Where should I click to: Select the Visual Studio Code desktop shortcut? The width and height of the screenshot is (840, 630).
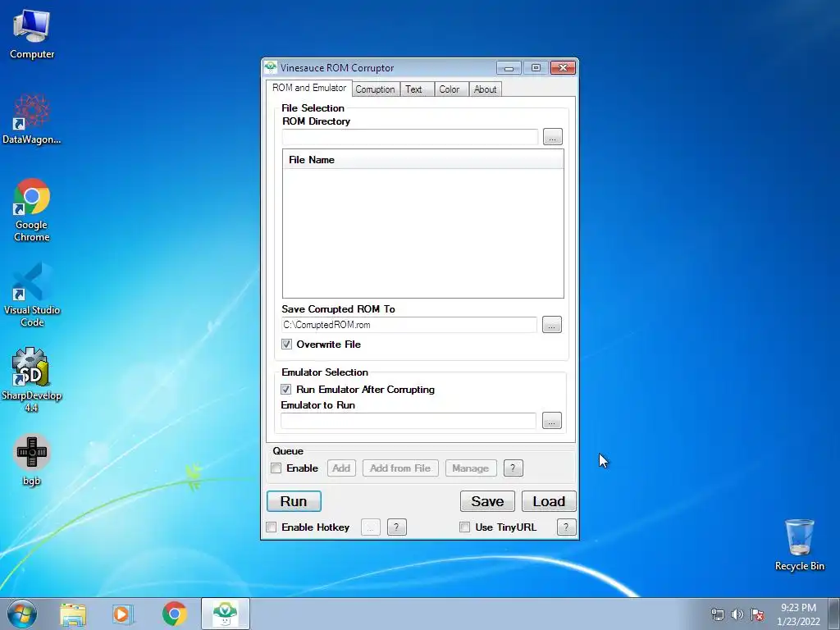click(x=32, y=294)
